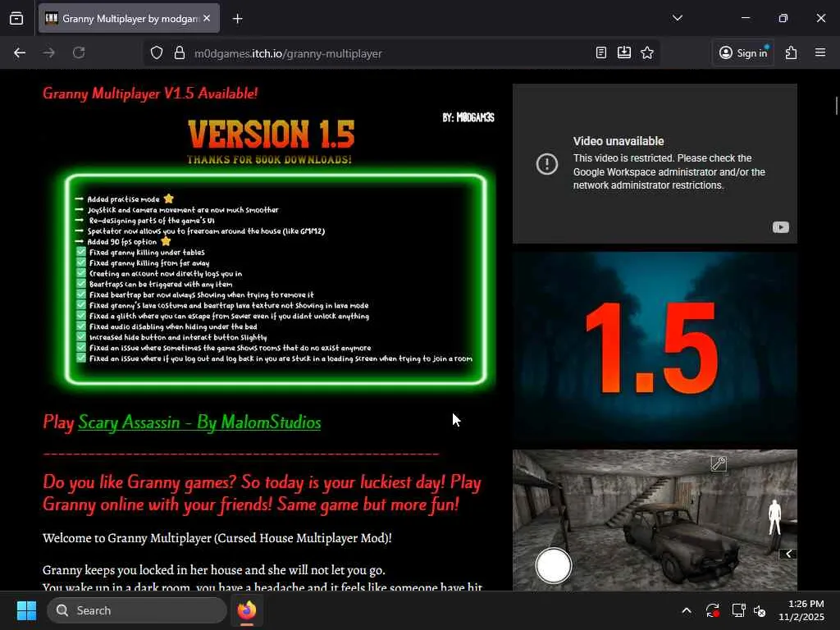The width and height of the screenshot is (840, 630).
Task: Click 'Welcome to Granny Multiplayer' paragraph
Action: (217, 538)
